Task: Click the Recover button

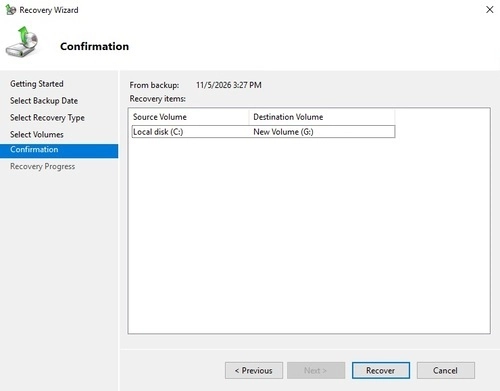Action: point(381,370)
